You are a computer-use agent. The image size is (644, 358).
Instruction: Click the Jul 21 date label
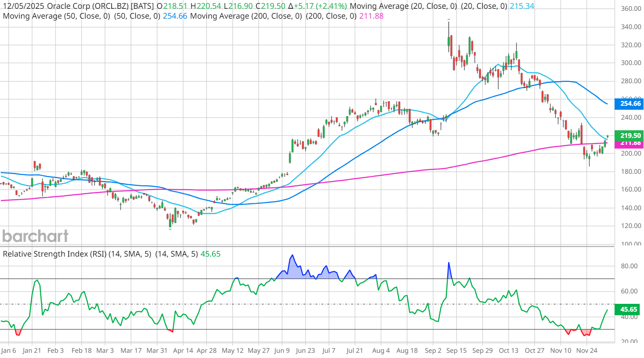pos(355,351)
